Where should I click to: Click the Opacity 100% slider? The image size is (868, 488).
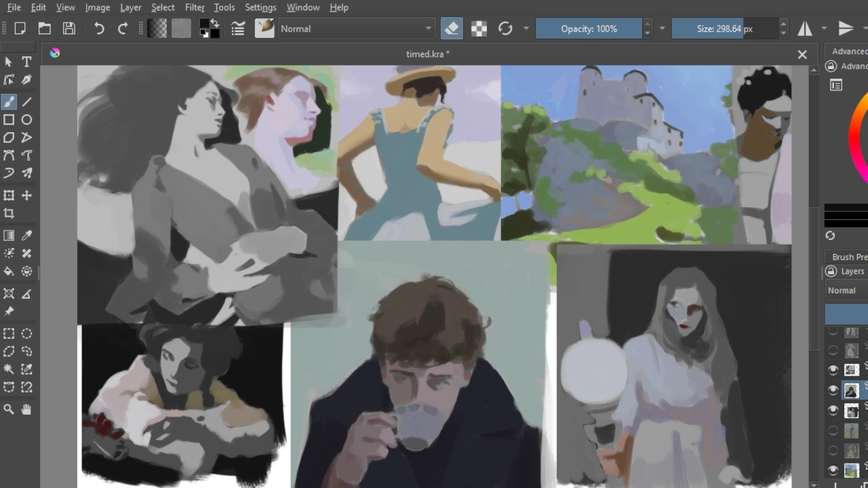coord(589,28)
